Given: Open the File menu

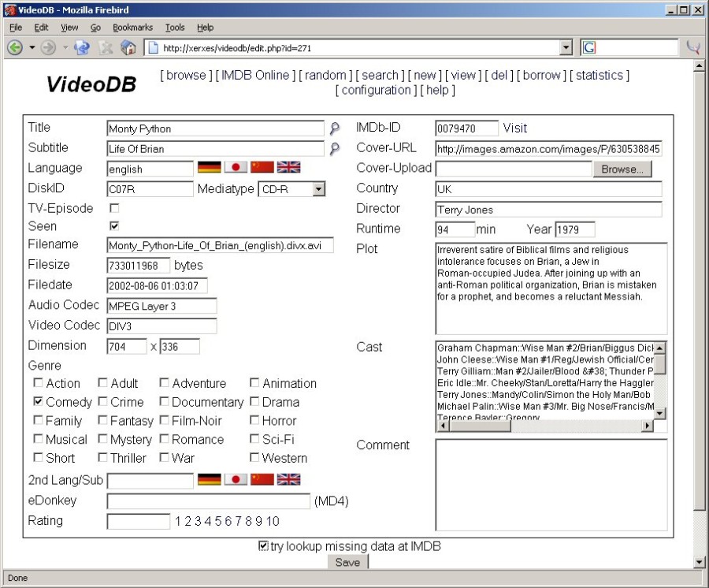Looking at the screenshot, I should [16, 28].
